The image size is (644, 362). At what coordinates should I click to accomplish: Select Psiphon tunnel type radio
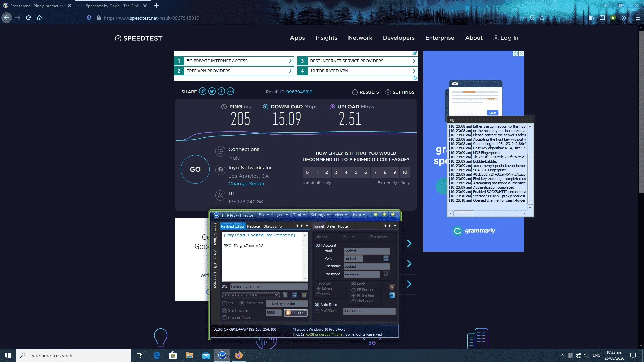(371, 237)
